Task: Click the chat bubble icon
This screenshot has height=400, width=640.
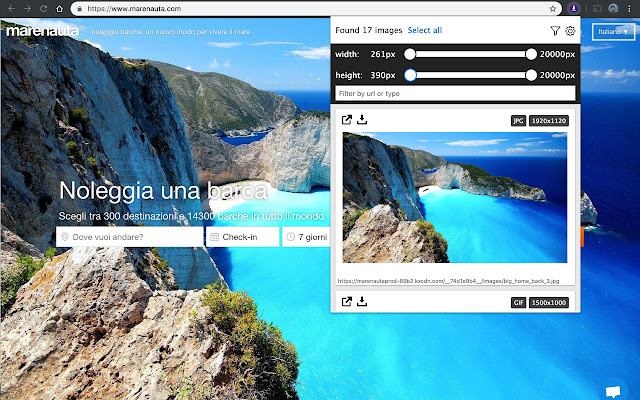Action: click(x=612, y=389)
